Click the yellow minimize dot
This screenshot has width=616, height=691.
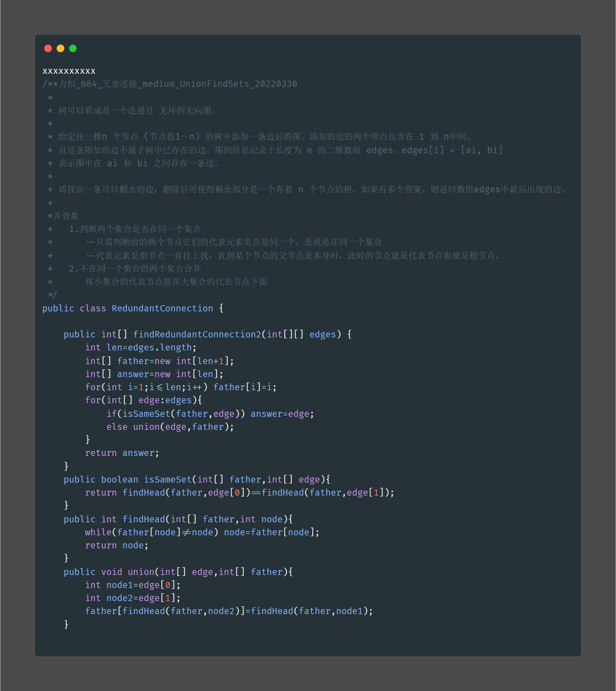coord(60,48)
